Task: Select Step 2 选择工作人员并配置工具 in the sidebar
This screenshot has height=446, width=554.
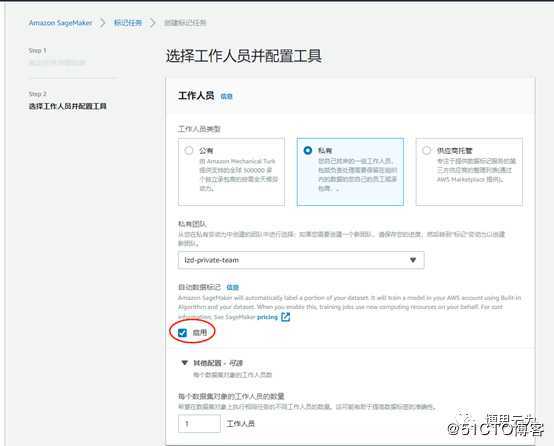Action: click(67, 106)
